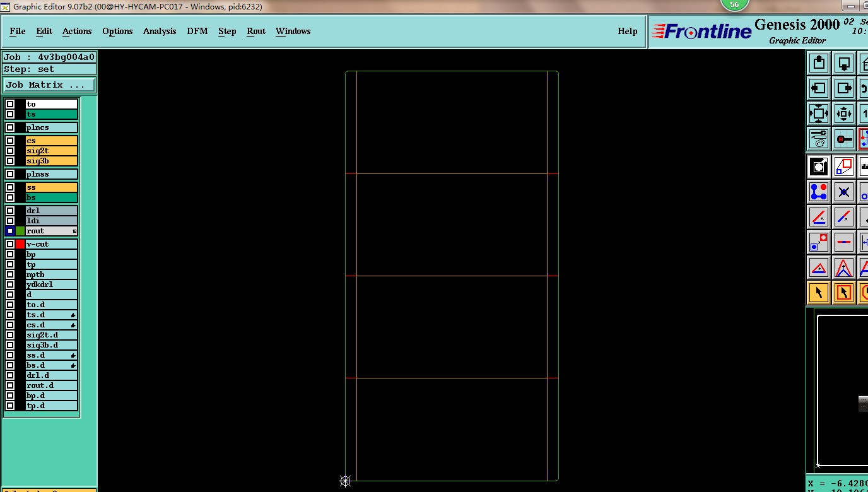This screenshot has width=868, height=492.
Task: Click the small grid marker on rout layer
Action: point(74,231)
